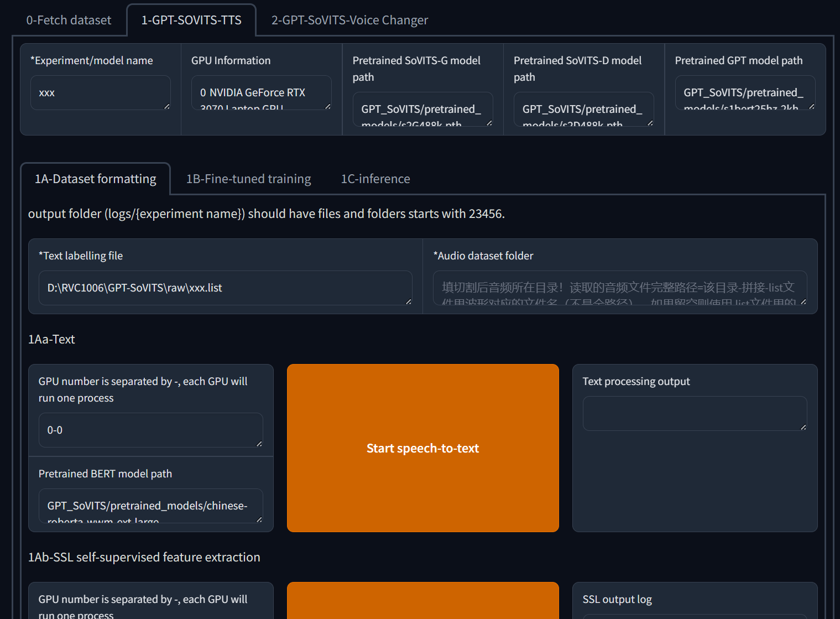Click the Text processing output box
The image size is (840, 619).
694,413
